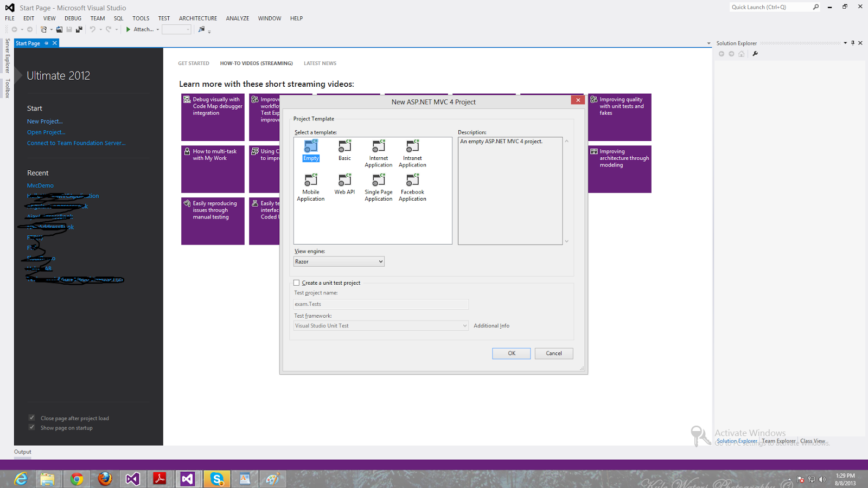Screen dimensions: 868x488
Task: Switch to the GET STARTED tab
Action: click(194, 63)
